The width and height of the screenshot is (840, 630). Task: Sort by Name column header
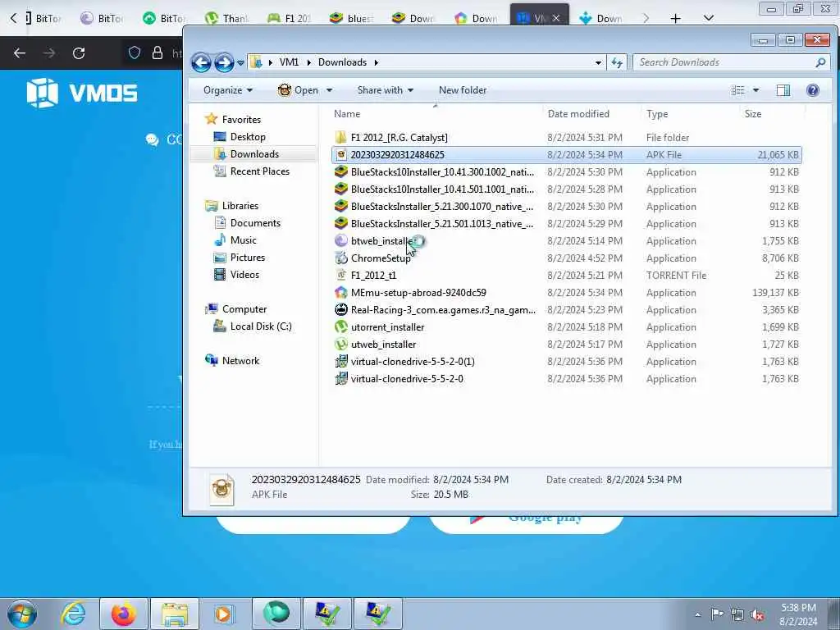click(x=347, y=113)
